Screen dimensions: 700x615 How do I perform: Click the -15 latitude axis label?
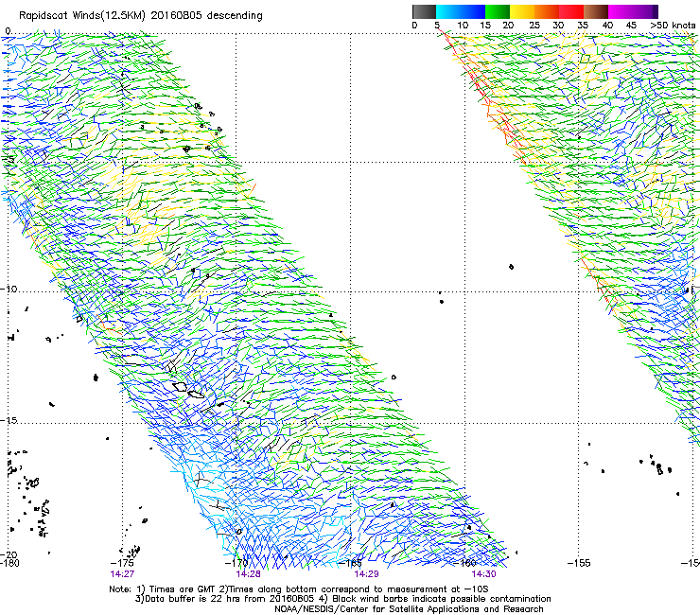point(9,420)
